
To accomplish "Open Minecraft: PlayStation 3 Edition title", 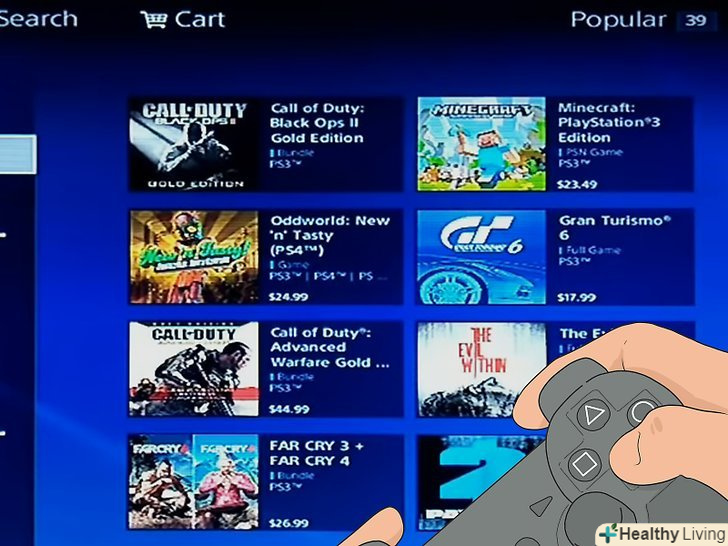I will (x=609, y=123).
